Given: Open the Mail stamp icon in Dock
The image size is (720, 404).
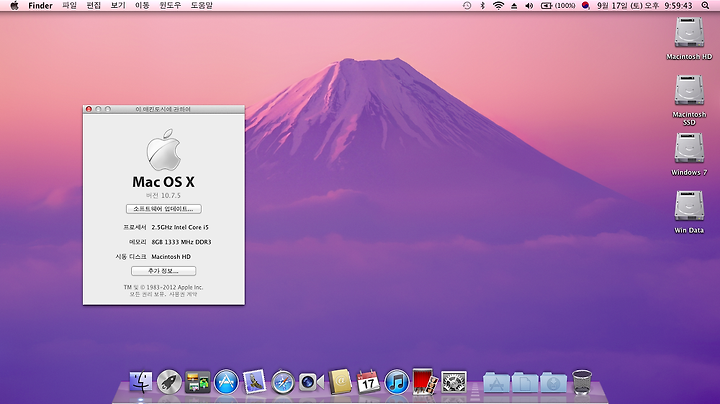Looking at the screenshot, I should tap(254, 382).
